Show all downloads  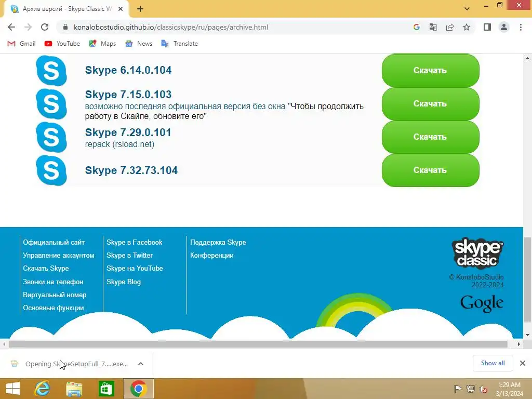pos(493,363)
